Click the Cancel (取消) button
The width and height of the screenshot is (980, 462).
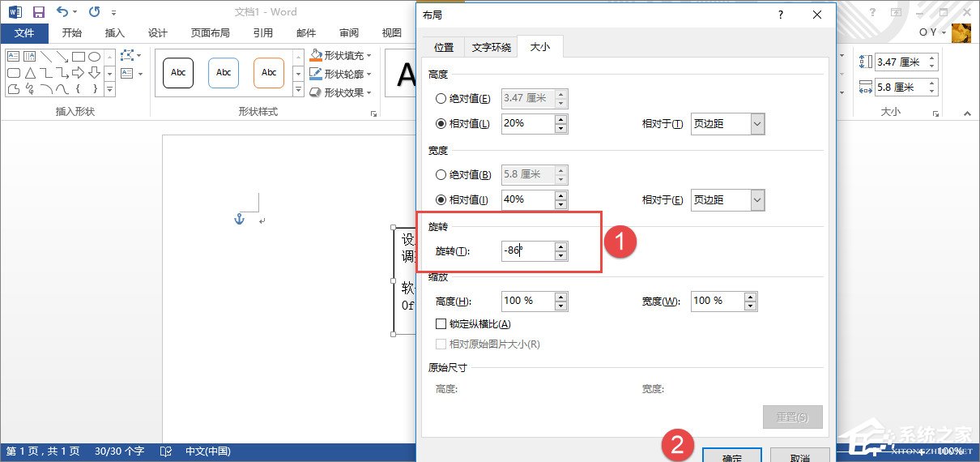(x=799, y=456)
